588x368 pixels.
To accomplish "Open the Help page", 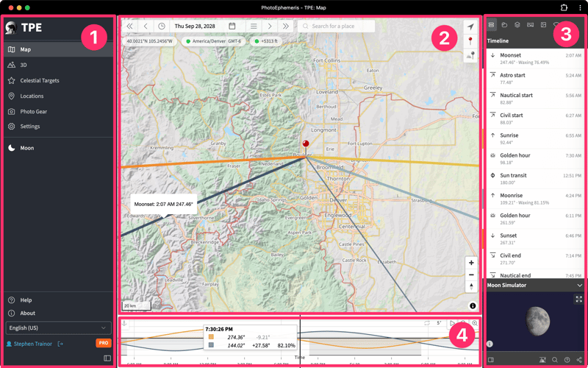I will tap(59, 300).
